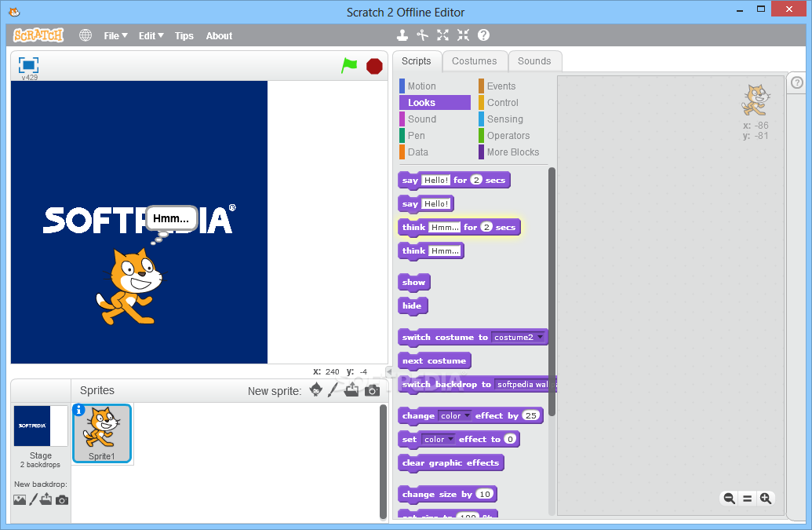Switch to the Sounds tab
The width and height of the screenshot is (812, 530).
(x=534, y=61)
